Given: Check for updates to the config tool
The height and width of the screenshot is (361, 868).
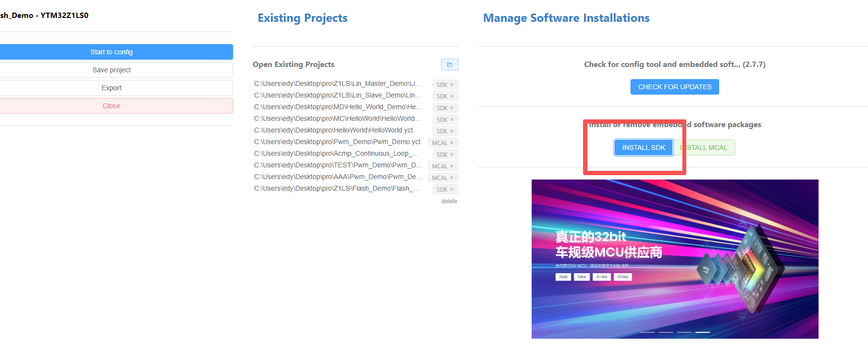Looking at the screenshot, I should pos(675,87).
